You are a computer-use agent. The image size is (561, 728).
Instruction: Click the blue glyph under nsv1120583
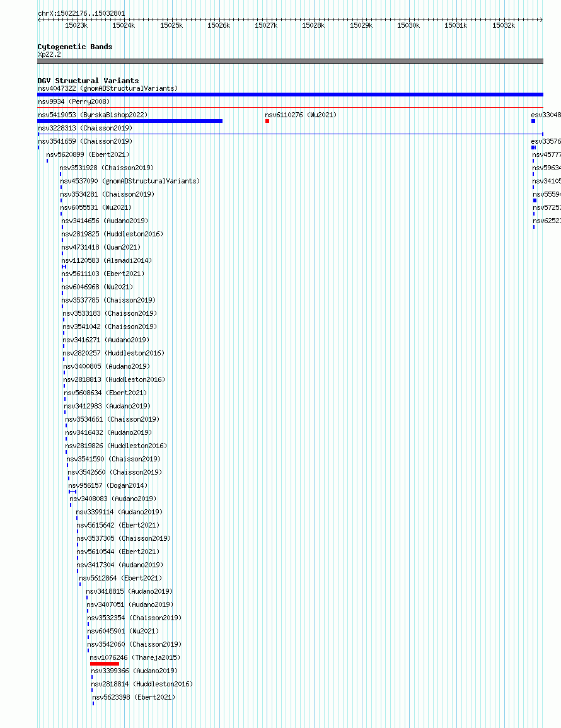(x=64, y=267)
